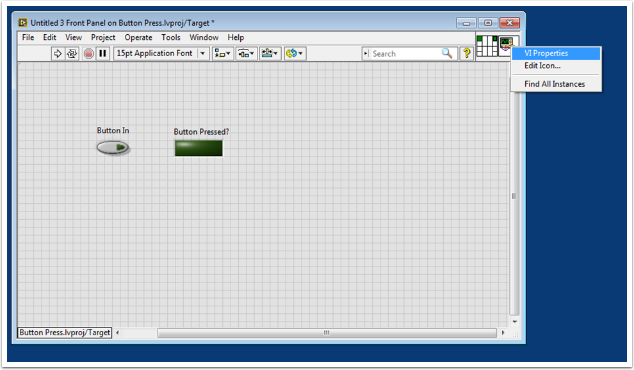Viewport: 634px width, 370px height.
Task: Open the Resize Objects dropdown
Action: 270,53
